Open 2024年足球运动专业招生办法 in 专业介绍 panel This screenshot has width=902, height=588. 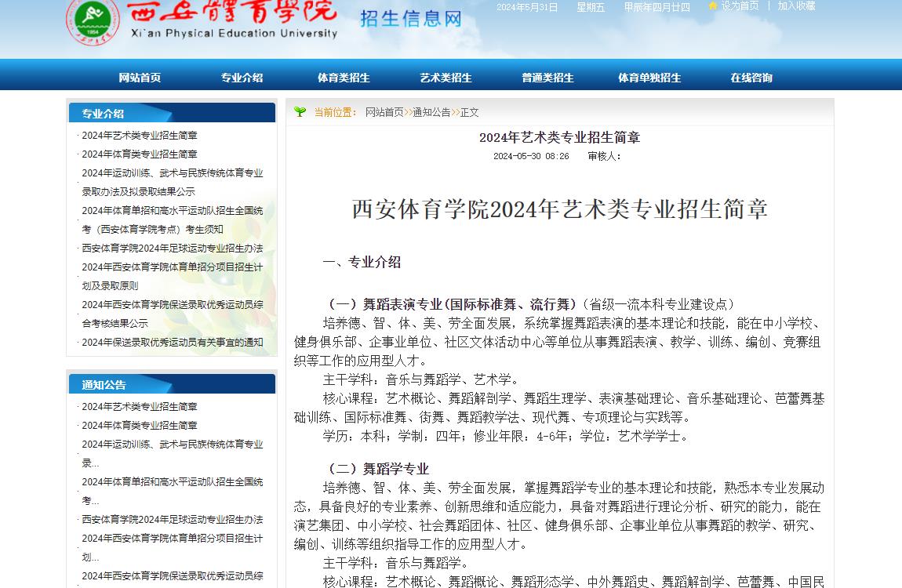(172, 249)
